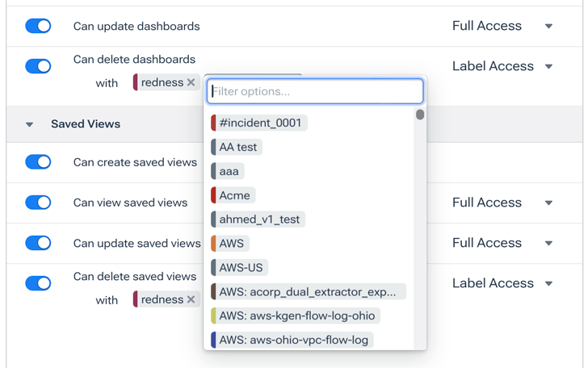Select #incident_0001 label option

[x=259, y=123]
